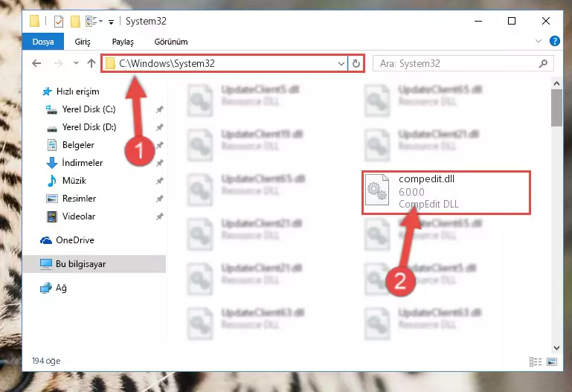
Task: Toggle pin next to Videolar
Action: tap(159, 216)
